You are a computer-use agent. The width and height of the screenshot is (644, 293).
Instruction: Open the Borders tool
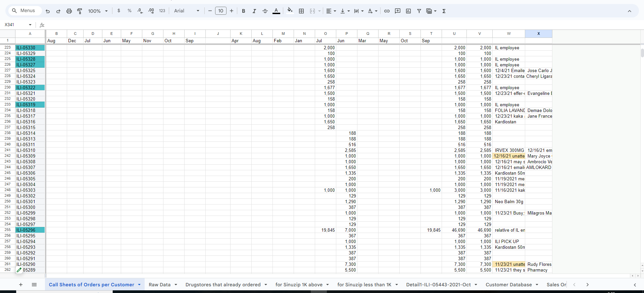coord(301,11)
